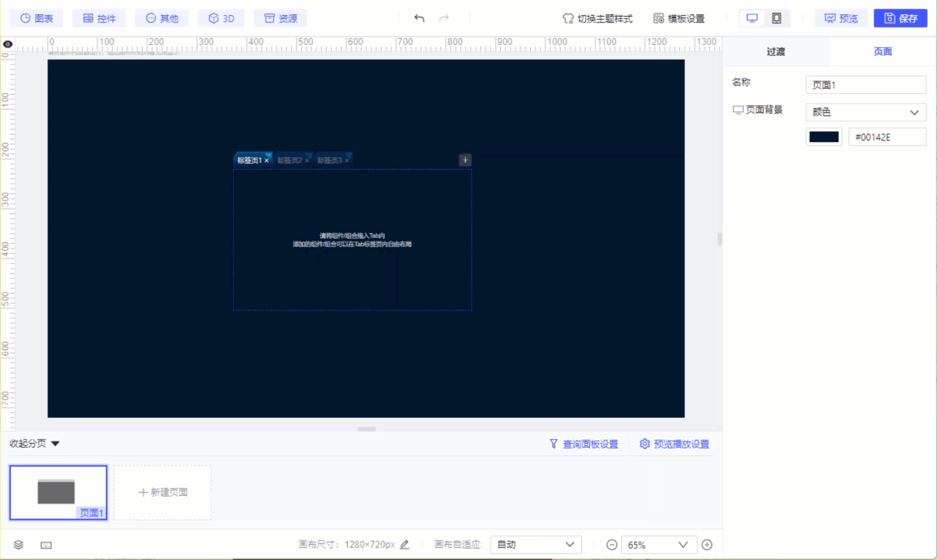Toggle the eye visibility icon top-left
The height and width of the screenshot is (560, 937).
(7, 44)
